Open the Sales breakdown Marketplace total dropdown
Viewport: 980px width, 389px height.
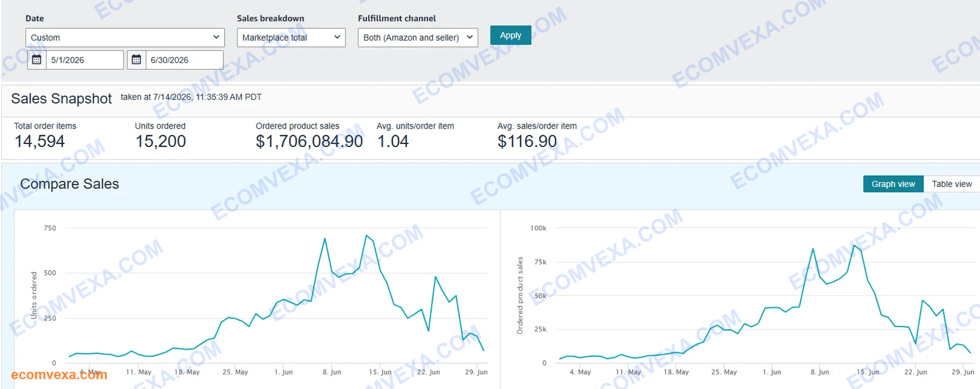(x=291, y=37)
